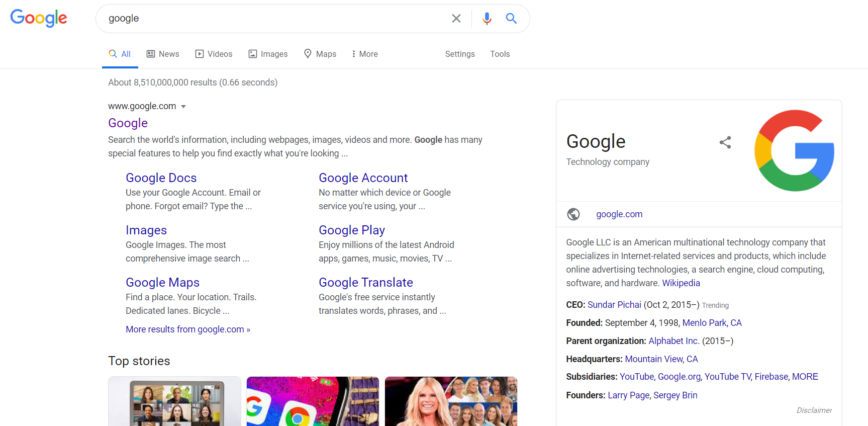The width and height of the screenshot is (868, 426).
Task: Open search Tools options
Action: coord(500,54)
